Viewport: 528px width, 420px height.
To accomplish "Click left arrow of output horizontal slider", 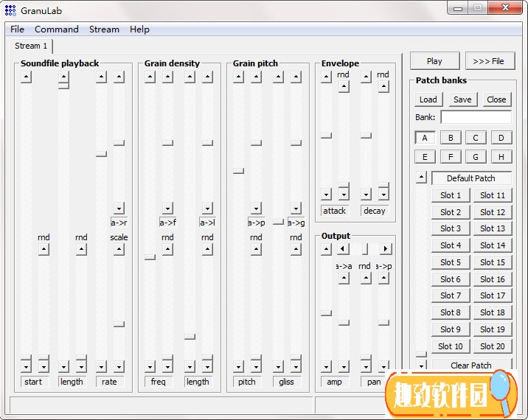I will (343, 249).
